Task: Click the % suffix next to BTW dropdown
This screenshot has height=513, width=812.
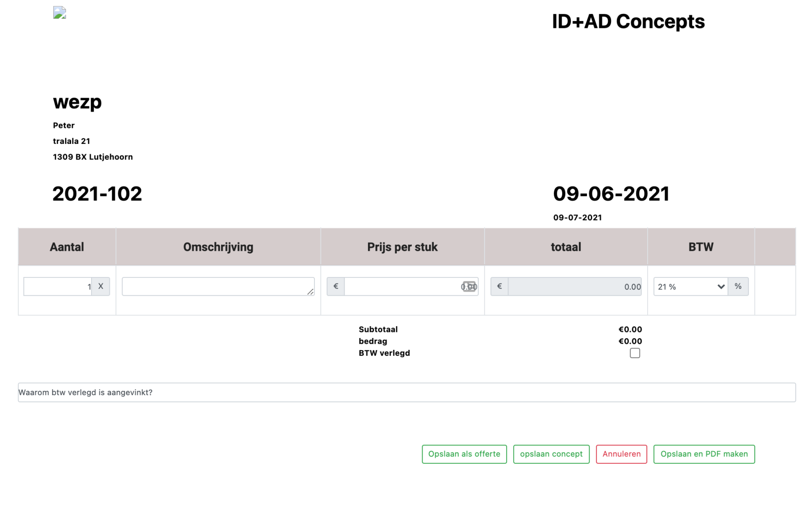Action: (738, 287)
